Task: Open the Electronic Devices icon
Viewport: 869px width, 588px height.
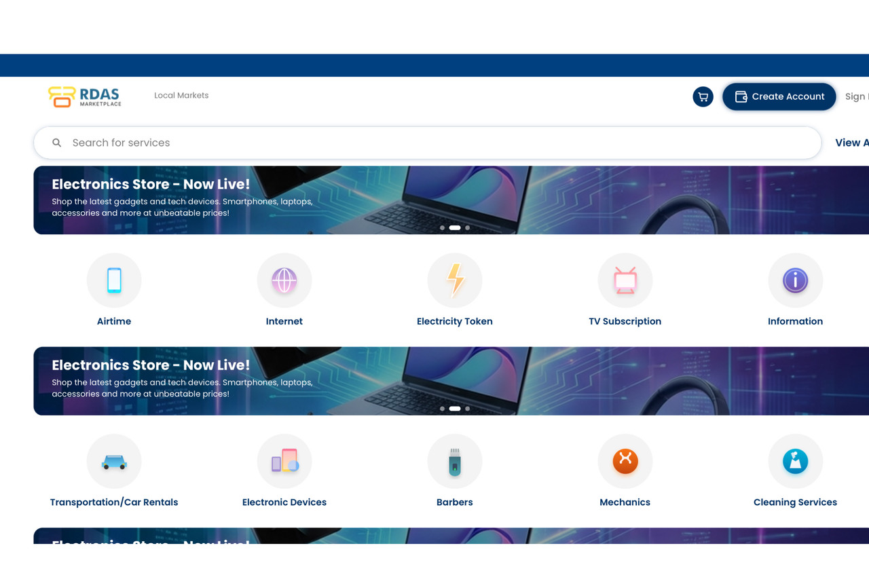Action: pyautogui.click(x=284, y=461)
